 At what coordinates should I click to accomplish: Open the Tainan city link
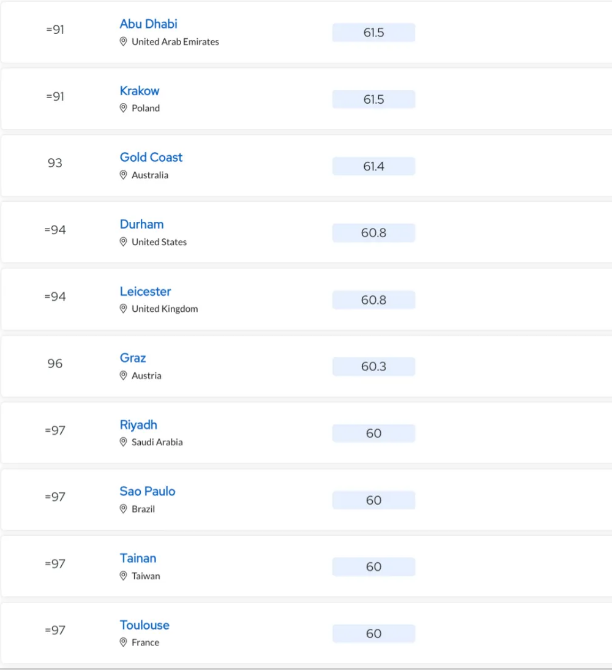click(138, 558)
